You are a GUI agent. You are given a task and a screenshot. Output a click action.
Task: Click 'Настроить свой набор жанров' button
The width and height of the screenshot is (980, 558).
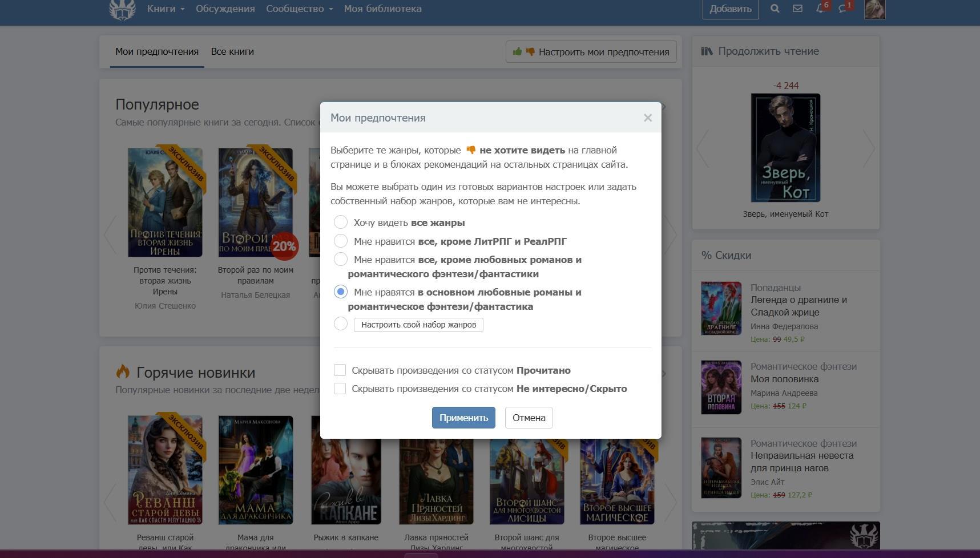(418, 325)
